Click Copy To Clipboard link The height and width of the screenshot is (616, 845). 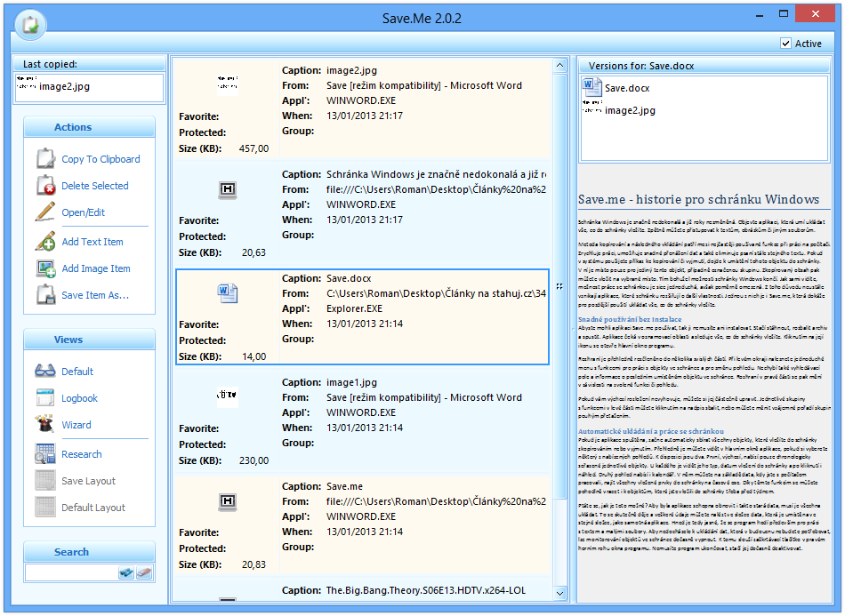click(101, 159)
